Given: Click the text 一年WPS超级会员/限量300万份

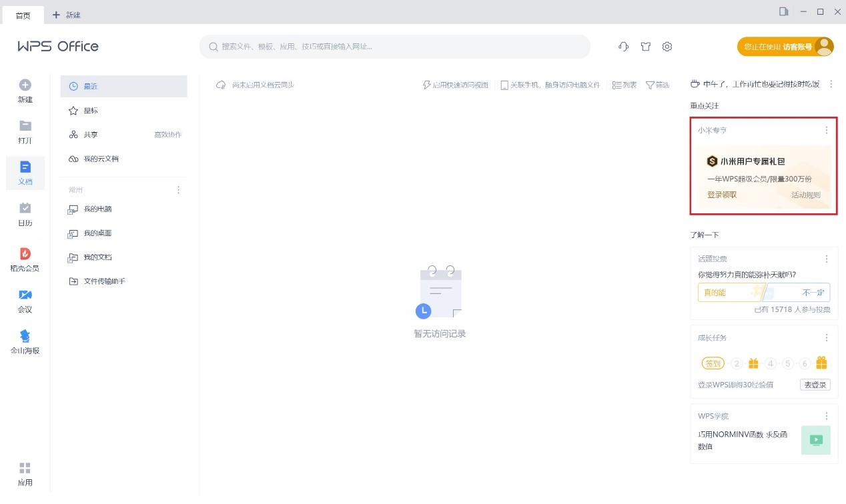Looking at the screenshot, I should click(x=759, y=179).
